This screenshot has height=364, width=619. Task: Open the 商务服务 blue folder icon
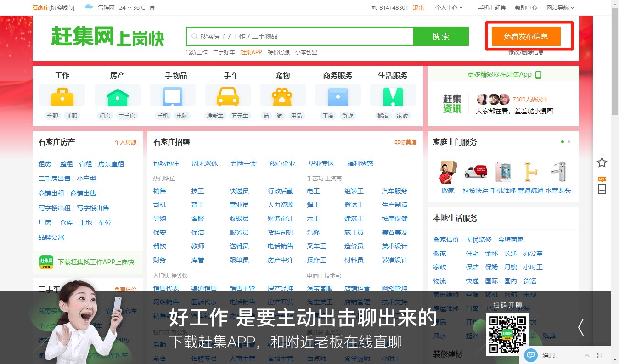tap(338, 96)
